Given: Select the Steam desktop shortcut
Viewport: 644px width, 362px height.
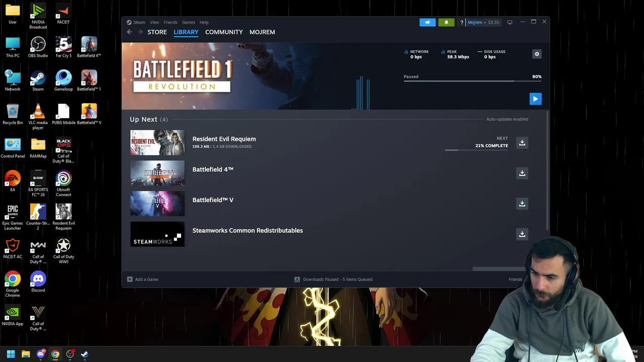Looking at the screenshot, I should 38,81.
